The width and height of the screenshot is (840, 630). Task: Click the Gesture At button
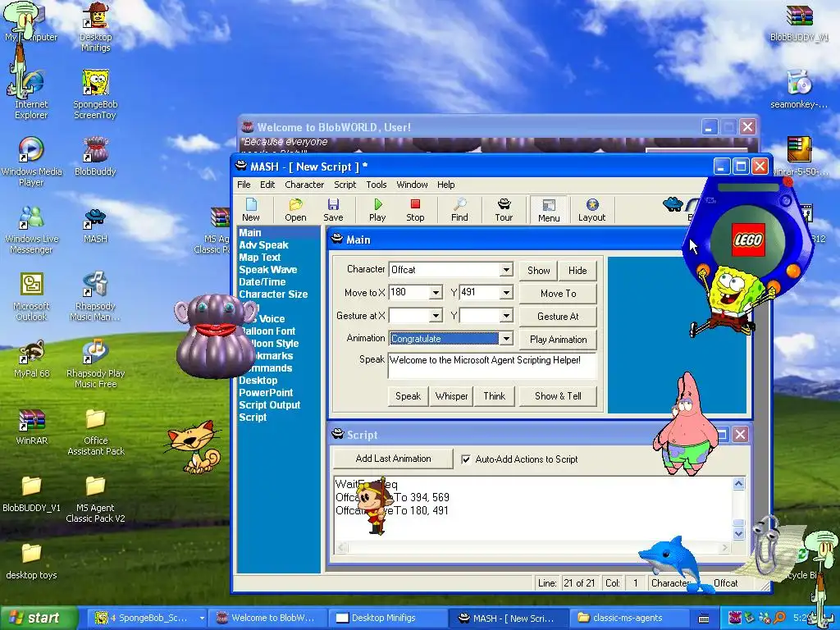tap(558, 317)
